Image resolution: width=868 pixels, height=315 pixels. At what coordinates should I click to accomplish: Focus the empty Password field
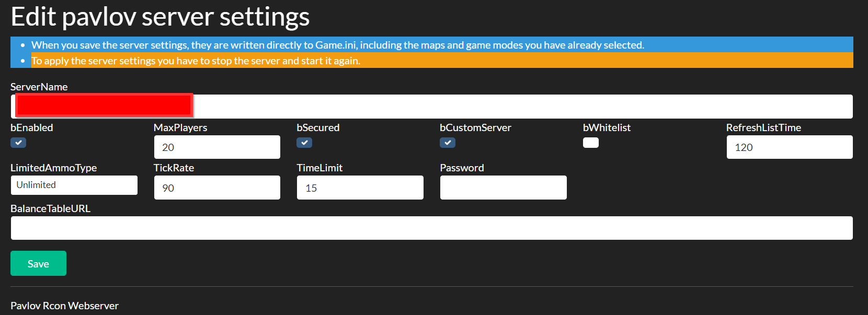coord(504,188)
